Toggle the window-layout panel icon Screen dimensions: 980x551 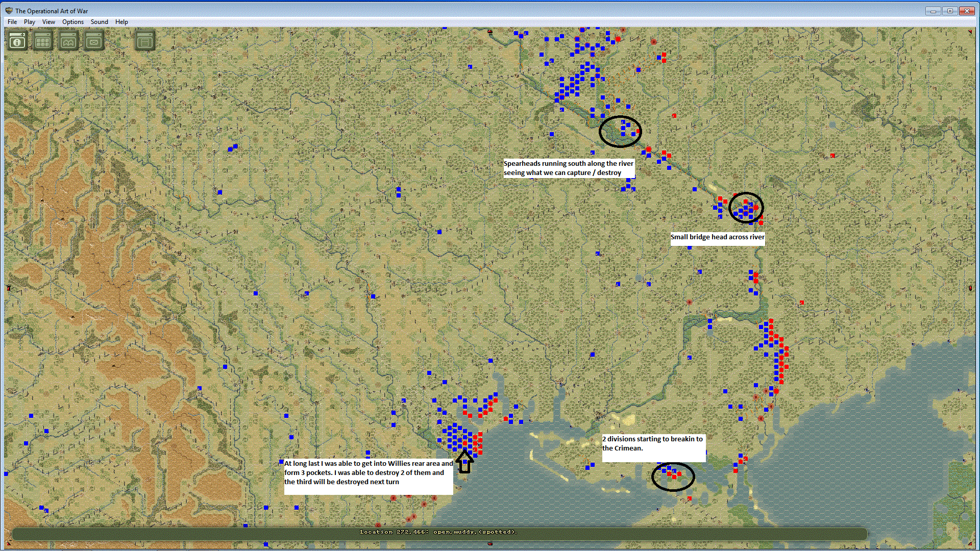click(x=145, y=41)
